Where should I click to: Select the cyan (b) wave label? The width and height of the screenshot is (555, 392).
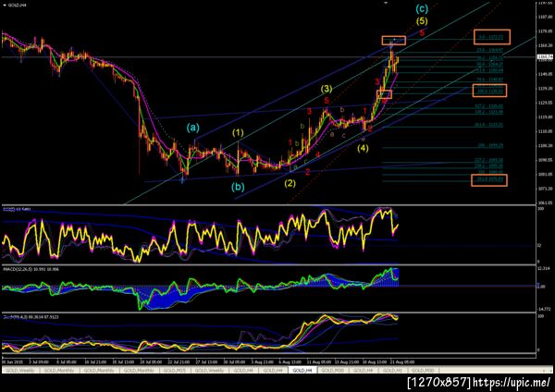click(x=238, y=187)
